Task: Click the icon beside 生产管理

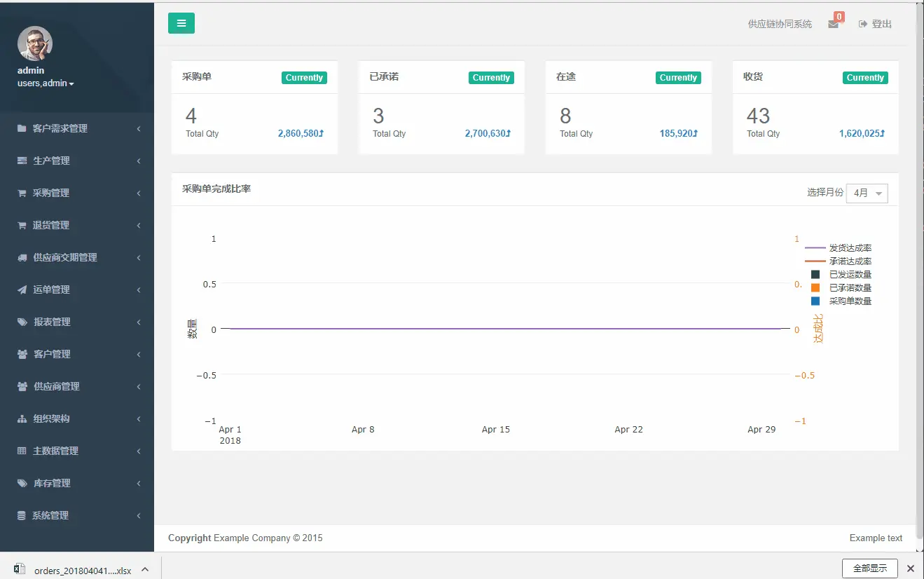Action: [x=22, y=161]
